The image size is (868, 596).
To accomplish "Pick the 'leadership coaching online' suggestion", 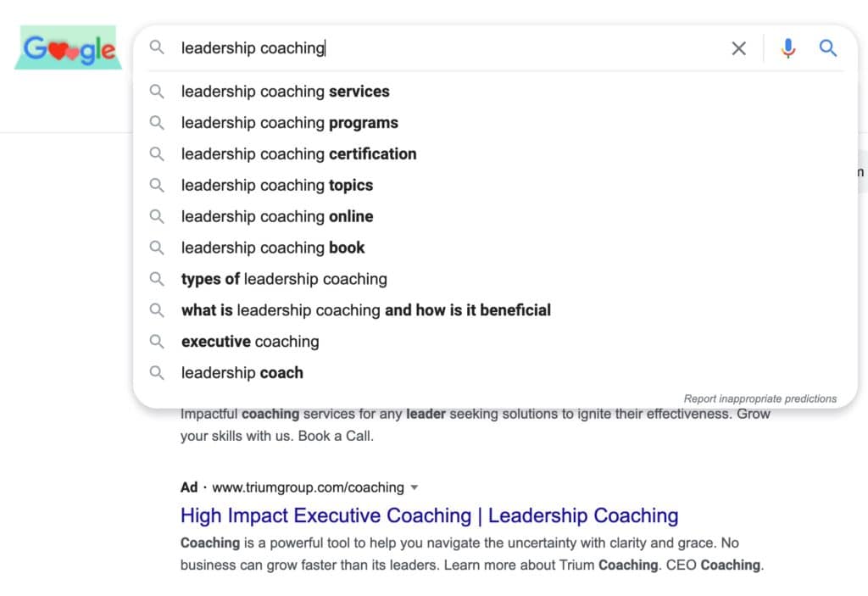I will pyautogui.click(x=276, y=217).
